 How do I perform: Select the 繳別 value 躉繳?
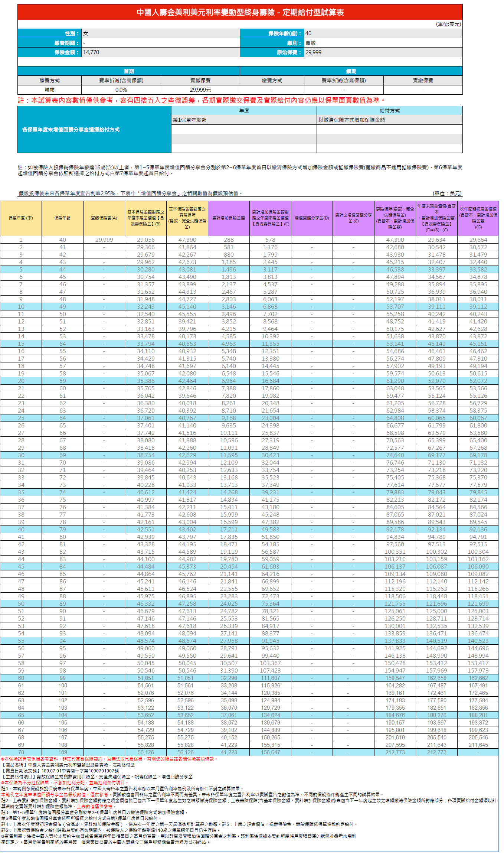click(x=383, y=43)
